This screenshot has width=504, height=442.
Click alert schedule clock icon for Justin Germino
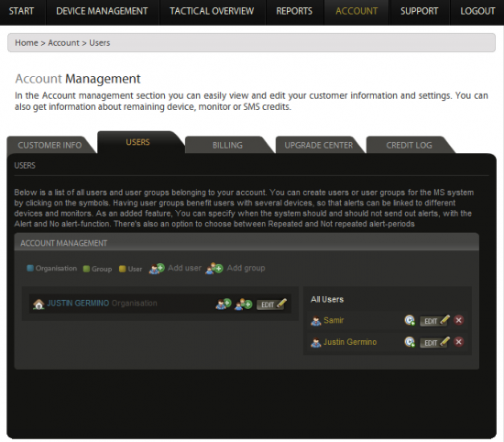pos(410,342)
